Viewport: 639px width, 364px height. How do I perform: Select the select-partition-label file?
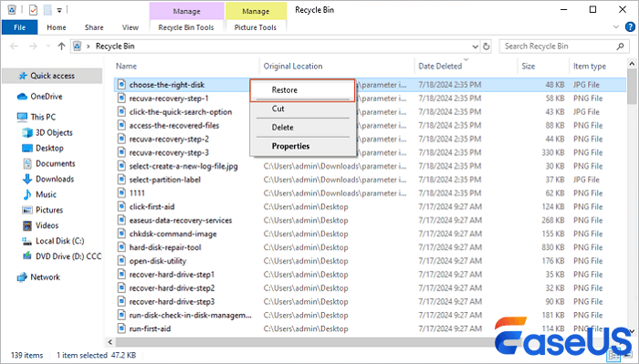point(164,180)
